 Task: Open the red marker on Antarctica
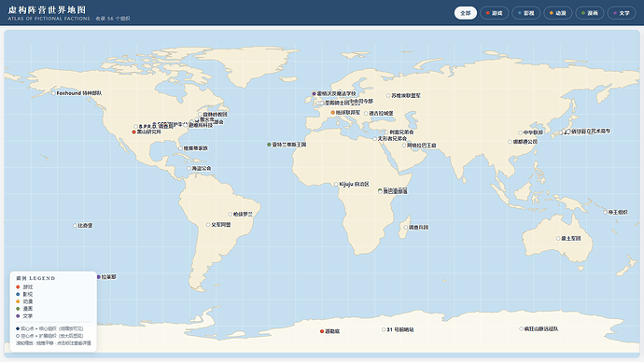[322, 331]
